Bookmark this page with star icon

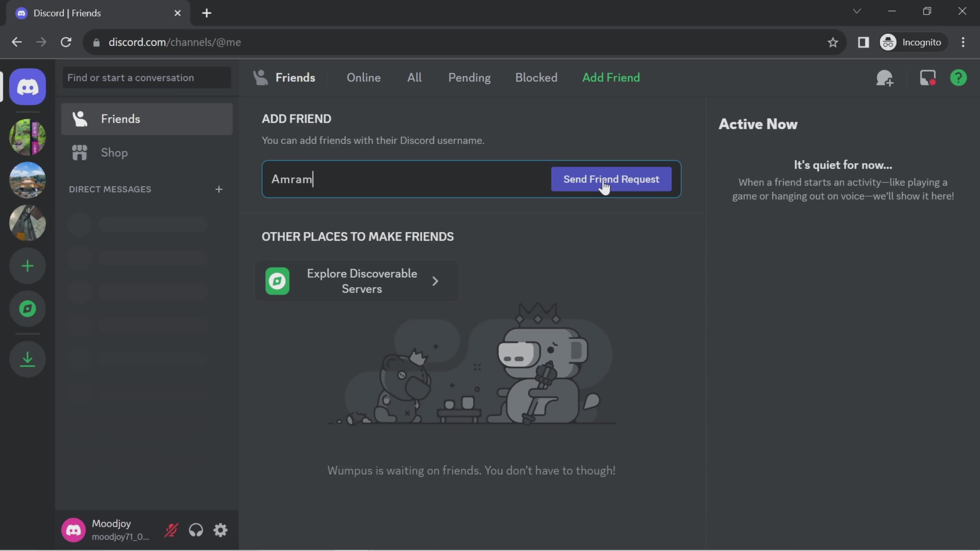(x=833, y=42)
